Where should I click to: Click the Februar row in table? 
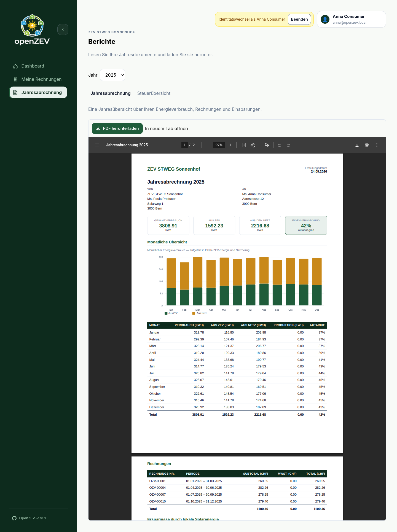click(x=237, y=339)
